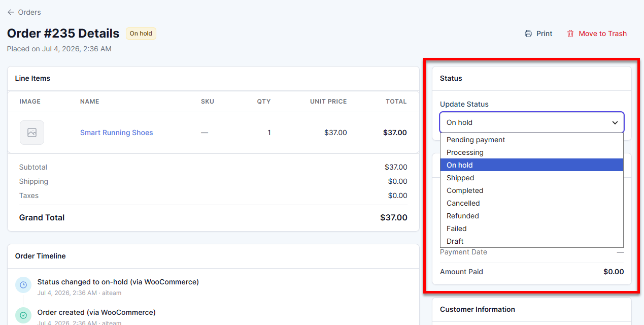
Task: Click the dropdown chevron arrow
Action: (x=615, y=122)
